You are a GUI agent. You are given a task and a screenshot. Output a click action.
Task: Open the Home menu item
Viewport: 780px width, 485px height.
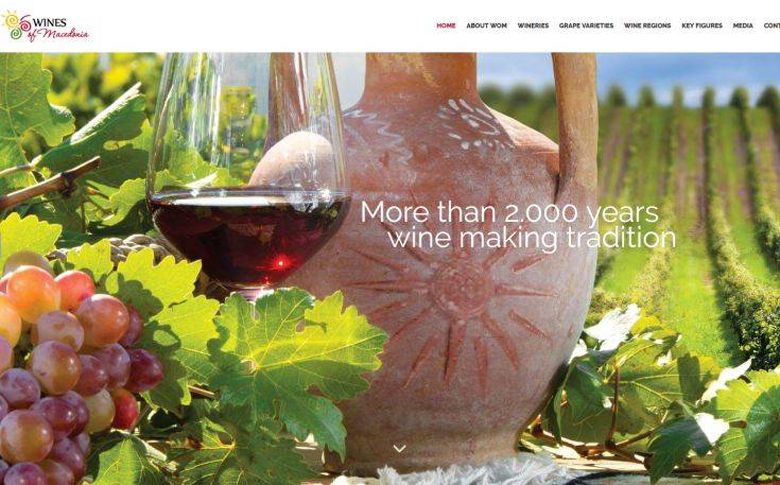pyautogui.click(x=446, y=25)
